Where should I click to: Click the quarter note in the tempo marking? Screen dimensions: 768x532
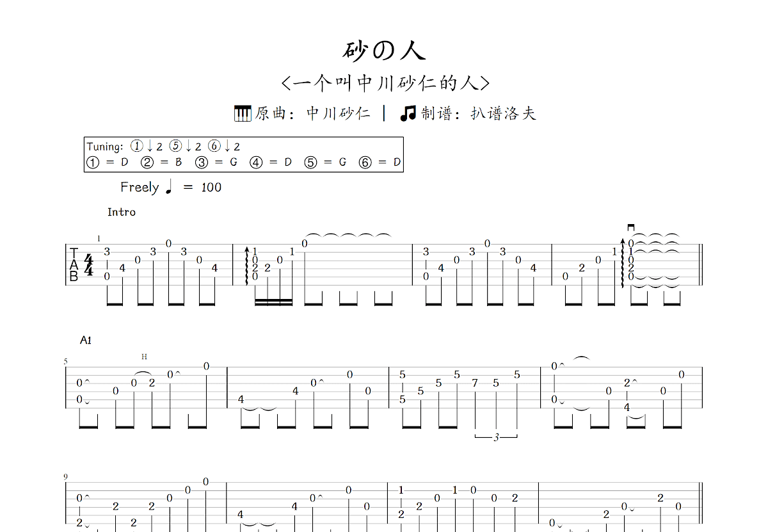pos(168,187)
